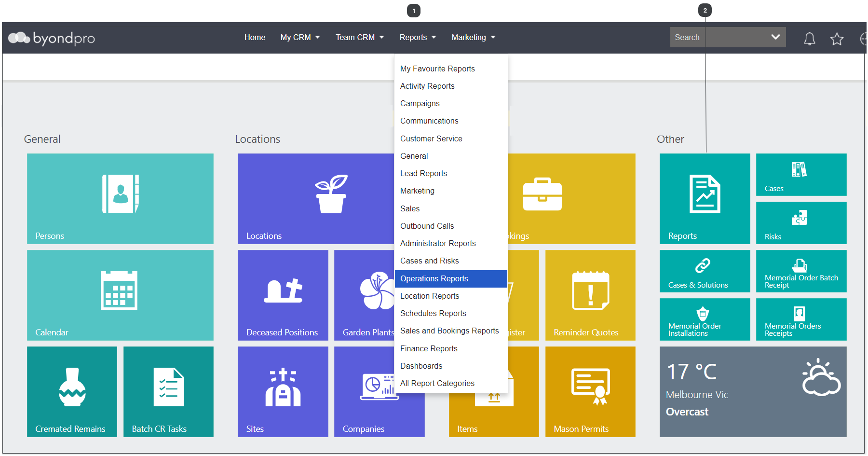The height and width of the screenshot is (456, 868).
Task: Go to Home in the navbar
Action: (x=255, y=37)
